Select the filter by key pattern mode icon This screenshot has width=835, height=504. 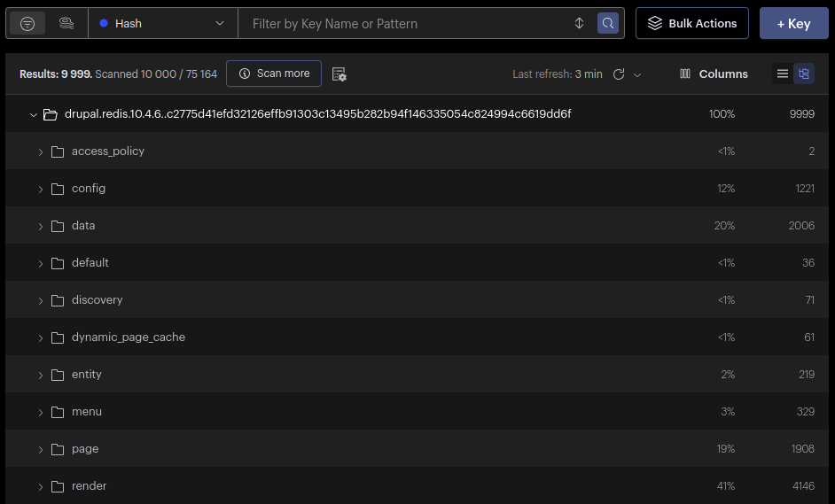tap(27, 24)
